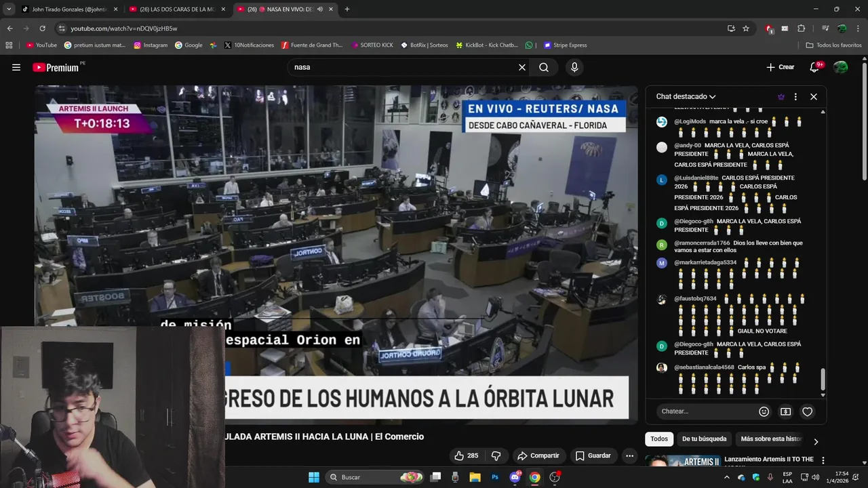Expand the Chat destacado dropdown
Image resolution: width=868 pixels, height=488 pixels.
tap(686, 96)
